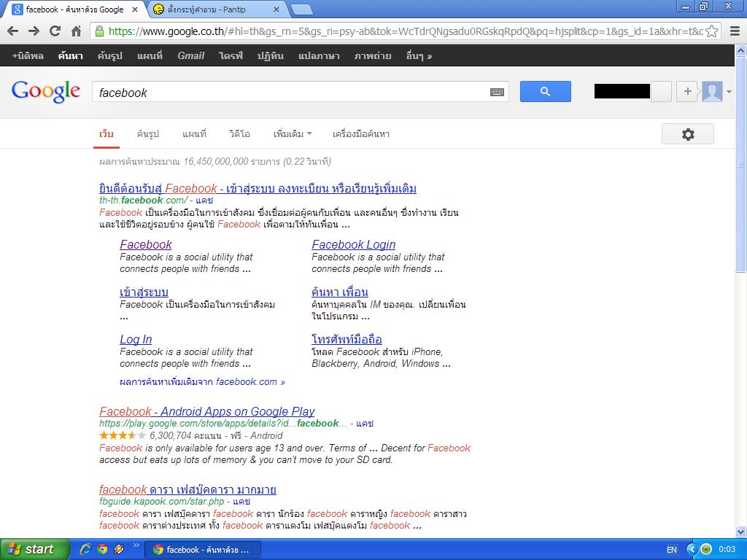Open the โทรศัพท์มือถือ sitelink
Image resolution: width=747 pixels, height=560 pixels.
347,339
